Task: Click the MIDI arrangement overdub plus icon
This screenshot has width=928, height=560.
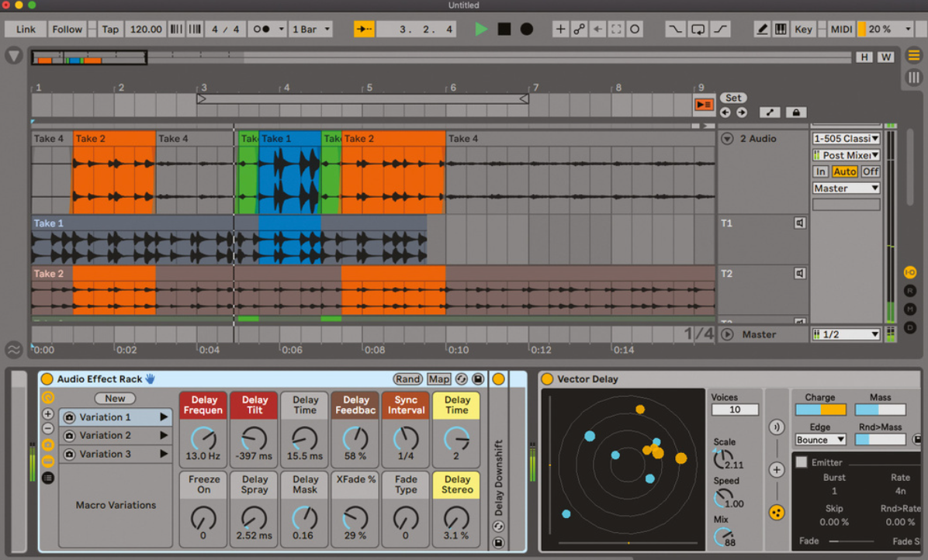Action: [560, 29]
